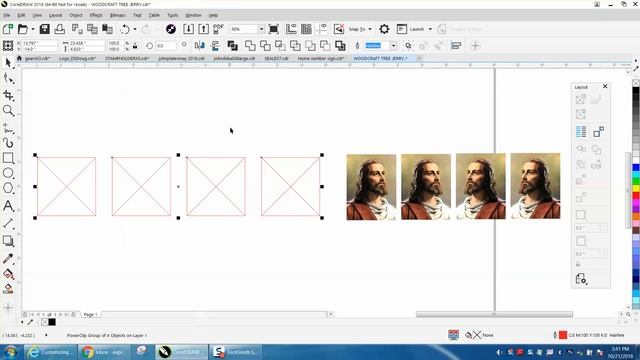Click the Welcome Screen home tab icon
This screenshot has height=360, width=640.
tap(19, 58)
